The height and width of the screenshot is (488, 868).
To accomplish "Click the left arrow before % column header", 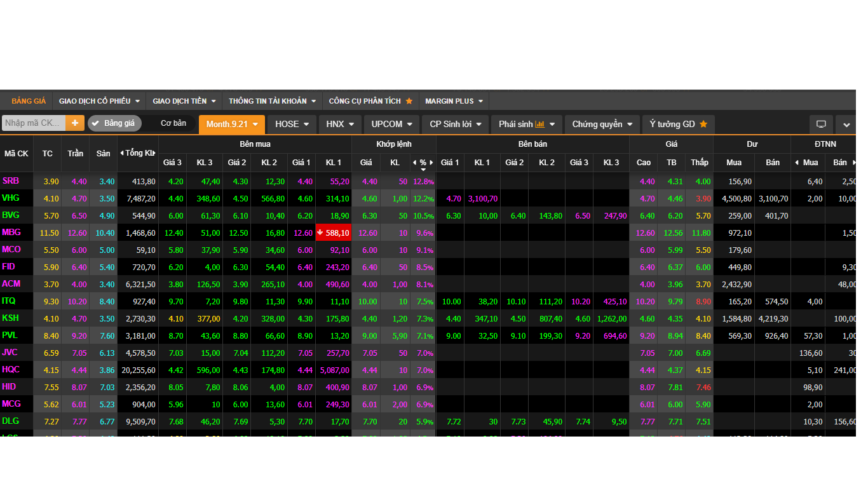I will (414, 163).
